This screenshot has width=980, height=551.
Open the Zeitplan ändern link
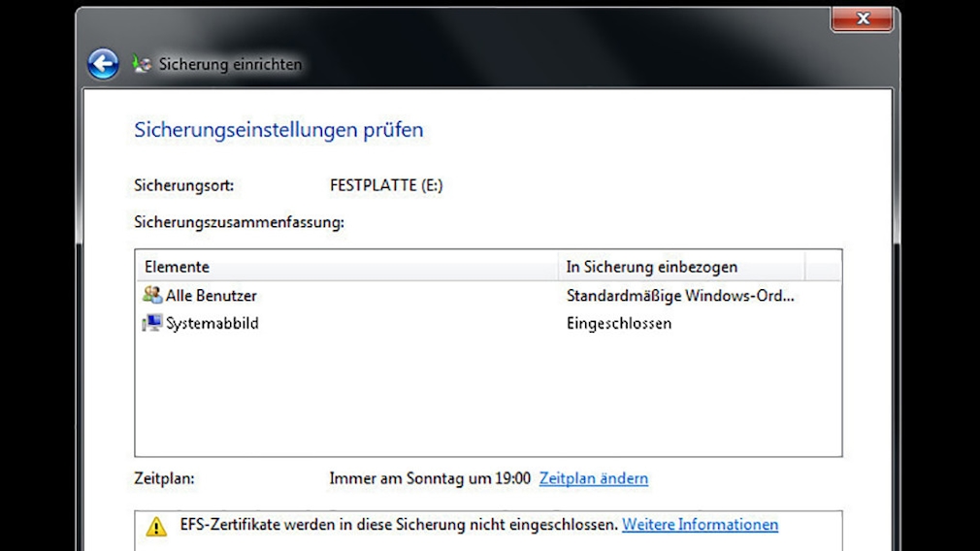594,478
